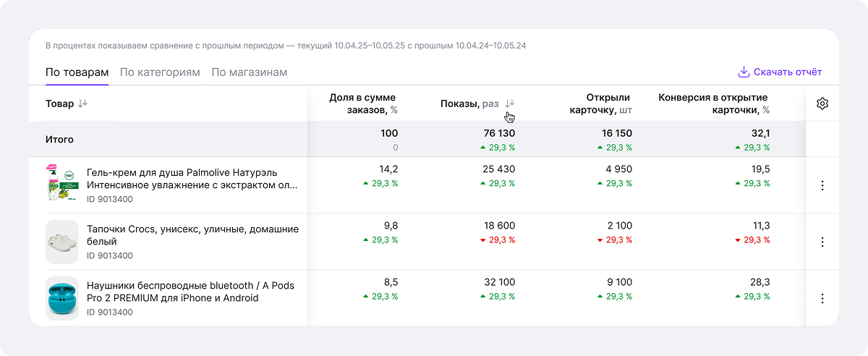Click the Скачать отчёт link
This screenshot has width=868, height=356.
coord(788,72)
